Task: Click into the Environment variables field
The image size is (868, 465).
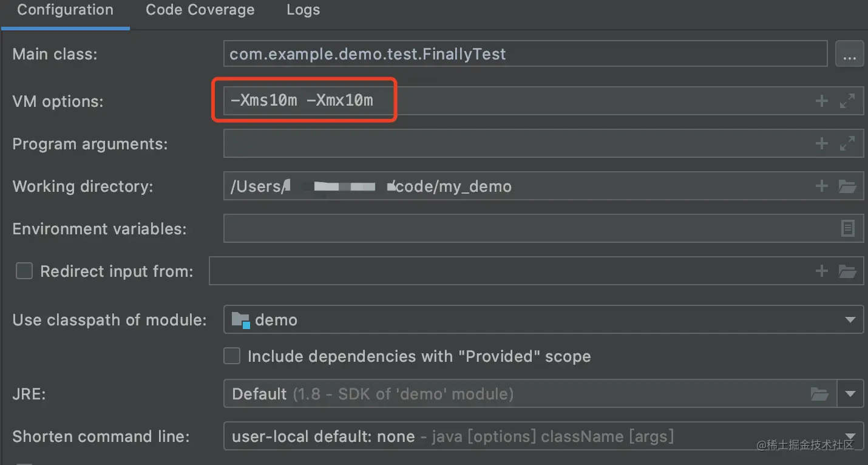Action: pyautogui.click(x=528, y=228)
